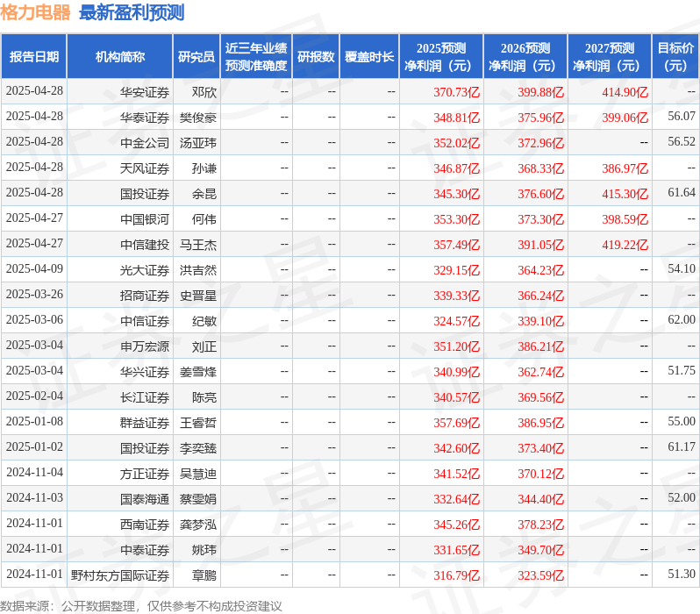Select the 2026预测净利润 column header
Viewport: 700px width, 614px height.
[525, 57]
